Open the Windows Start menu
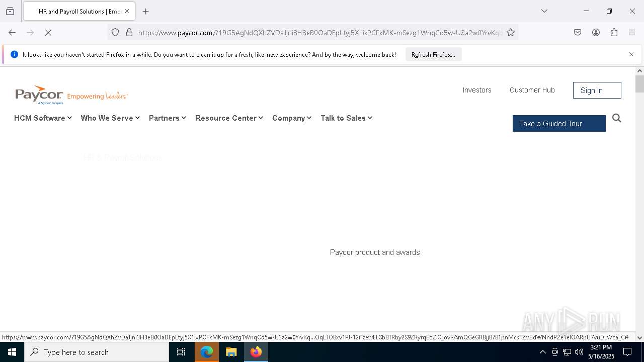Viewport: 644px width, 362px height. click(12, 352)
